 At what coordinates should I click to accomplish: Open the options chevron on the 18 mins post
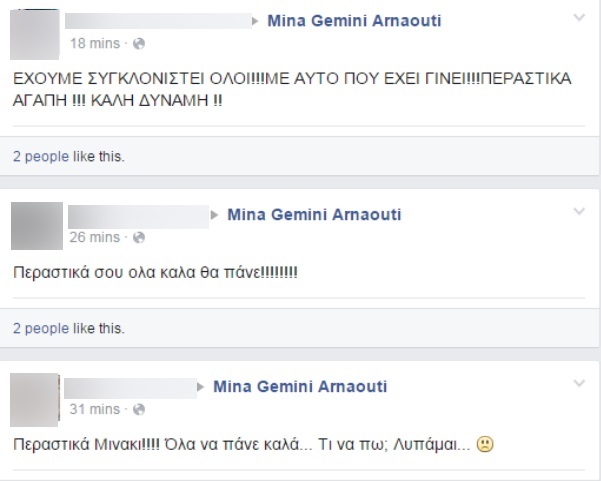(579, 18)
